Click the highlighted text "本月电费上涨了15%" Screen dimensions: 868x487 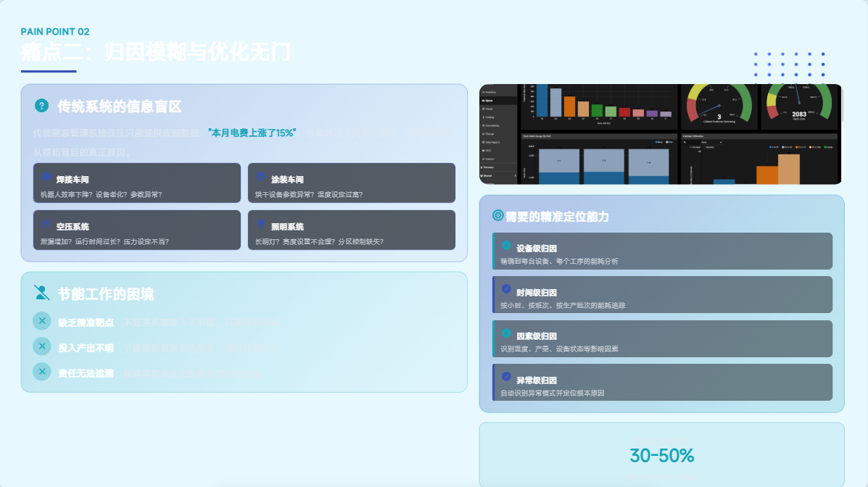click(252, 133)
